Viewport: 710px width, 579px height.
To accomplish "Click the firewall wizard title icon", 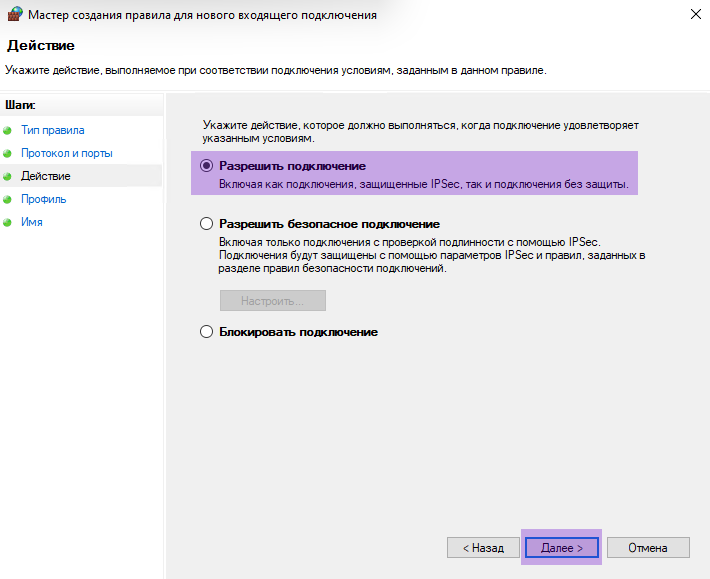I will (14, 14).
